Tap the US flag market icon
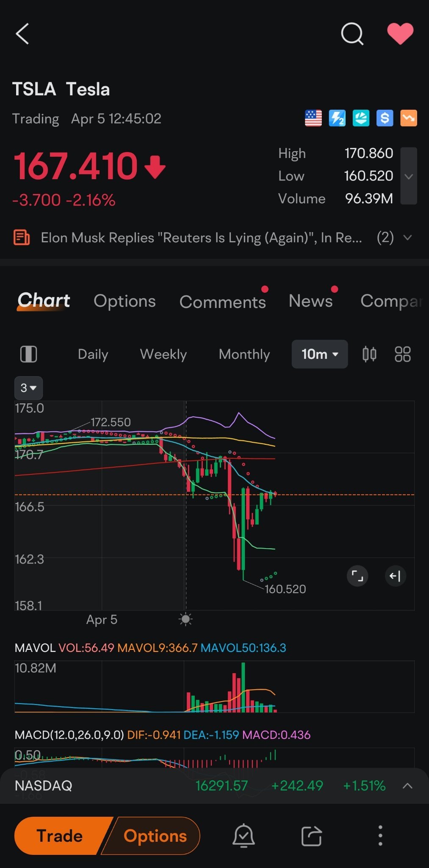The image size is (429, 868). tap(313, 118)
